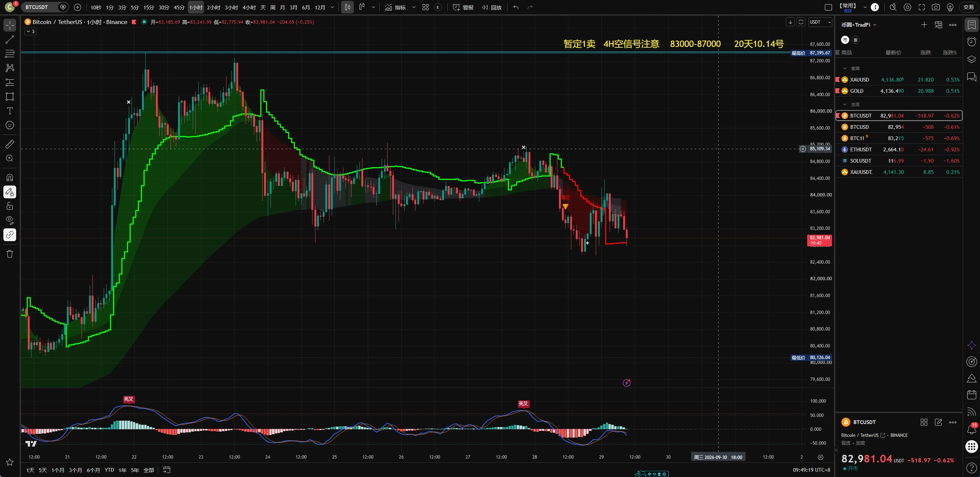Collapse the indicator legend showing 3
Screen dimensions: 980x477
[x=30, y=32]
